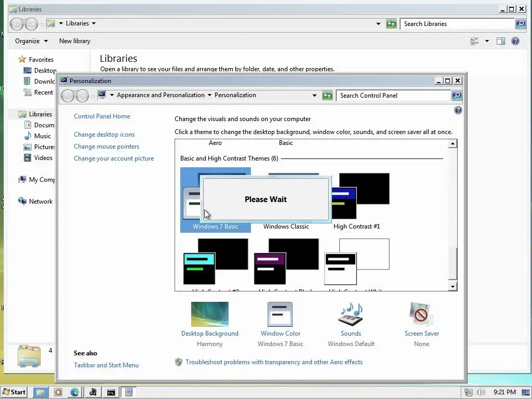The height and width of the screenshot is (399, 532).
Task: Expand arrow after Libraries breadcrumb
Action: 94,23
